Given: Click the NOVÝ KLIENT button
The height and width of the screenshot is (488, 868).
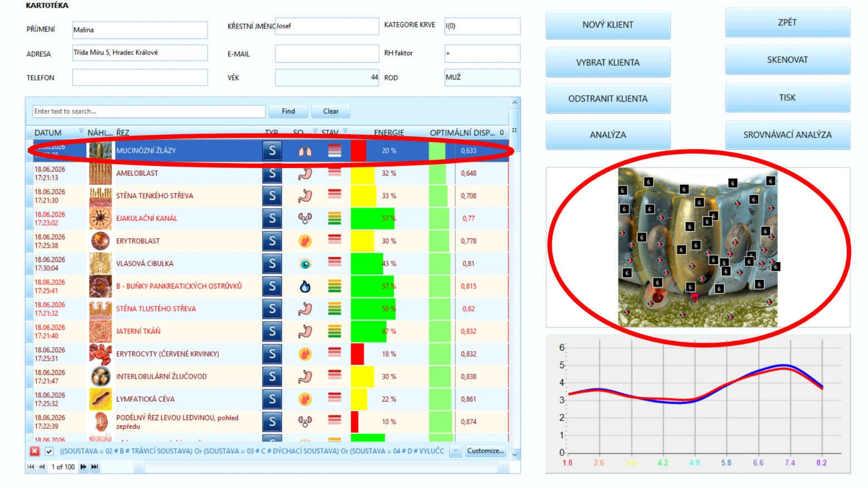Looking at the screenshot, I should [x=608, y=24].
